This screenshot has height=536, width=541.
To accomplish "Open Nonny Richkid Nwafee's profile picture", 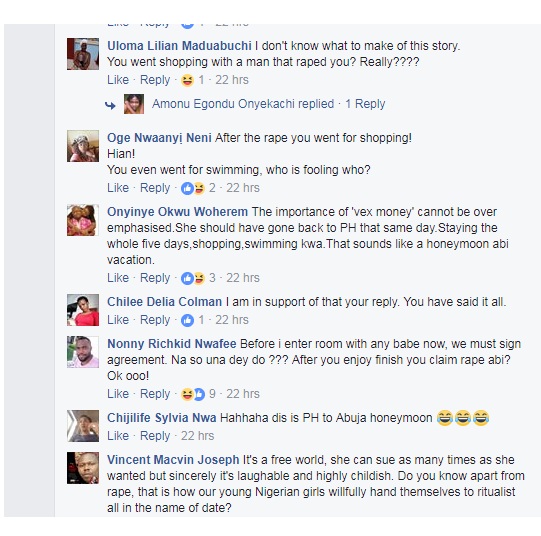I will [x=83, y=352].
